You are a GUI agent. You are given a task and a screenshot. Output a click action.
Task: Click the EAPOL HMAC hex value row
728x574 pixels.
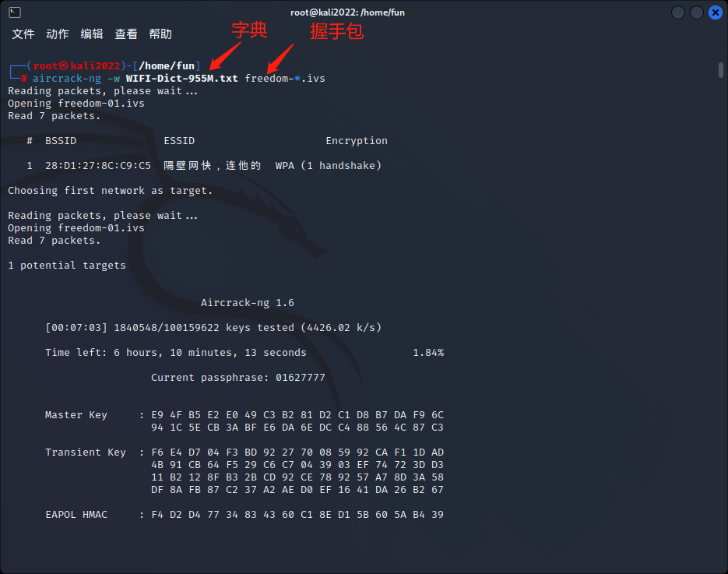pos(297,515)
